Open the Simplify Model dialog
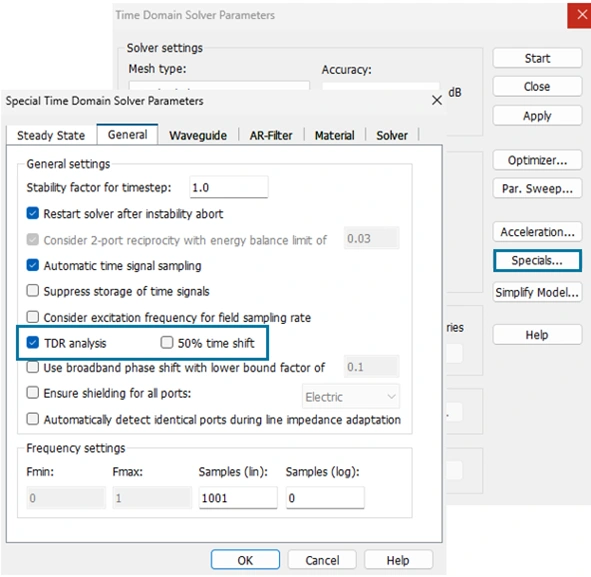The image size is (591, 577). click(x=537, y=292)
